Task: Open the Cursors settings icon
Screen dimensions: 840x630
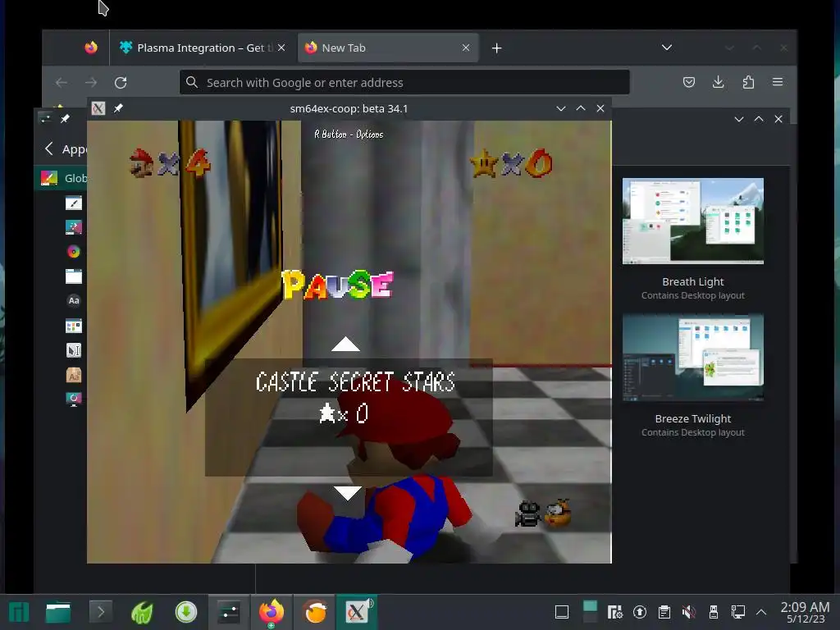Action: (73, 350)
